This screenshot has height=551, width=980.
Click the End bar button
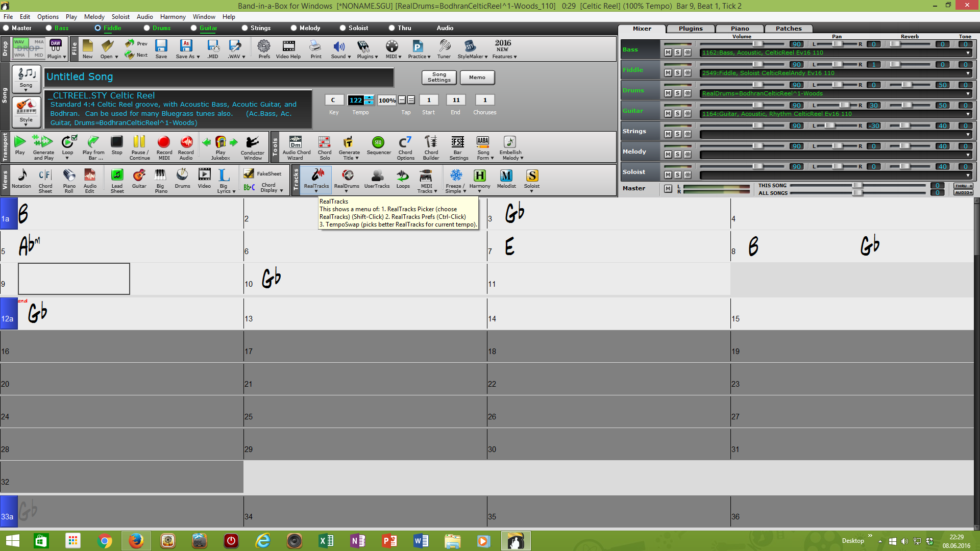[x=456, y=100]
